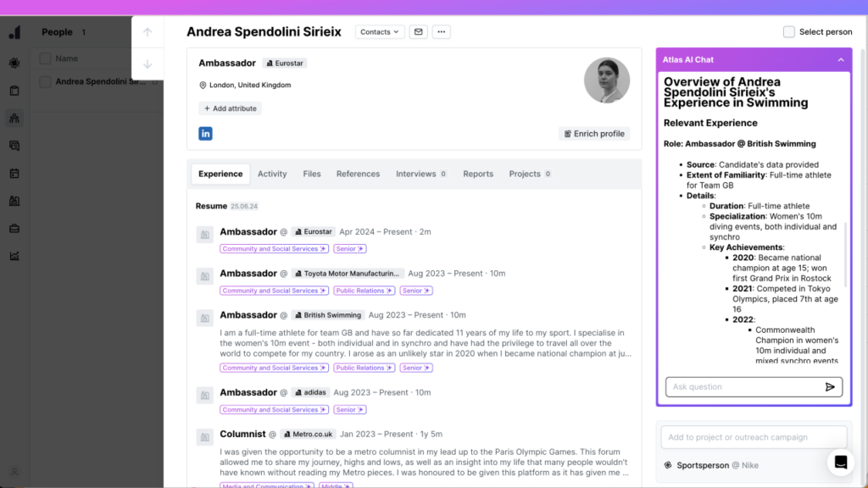Click the company logo at sidebar top
Viewport: 868px width, 488px height.
[14, 32]
